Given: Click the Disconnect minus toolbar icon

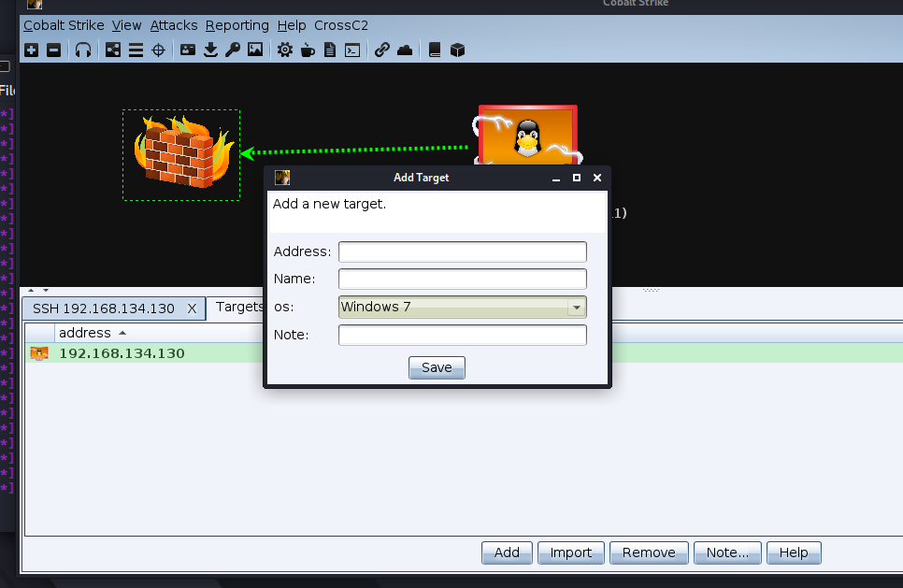Looking at the screenshot, I should pos(53,50).
